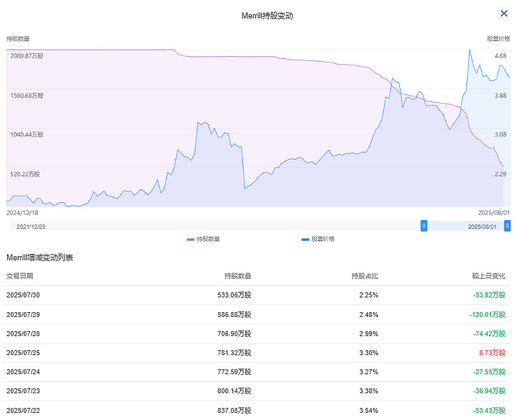This screenshot has height=420, width=516.
Task: Click the 3.27% holding ratio
Action: click(x=368, y=372)
